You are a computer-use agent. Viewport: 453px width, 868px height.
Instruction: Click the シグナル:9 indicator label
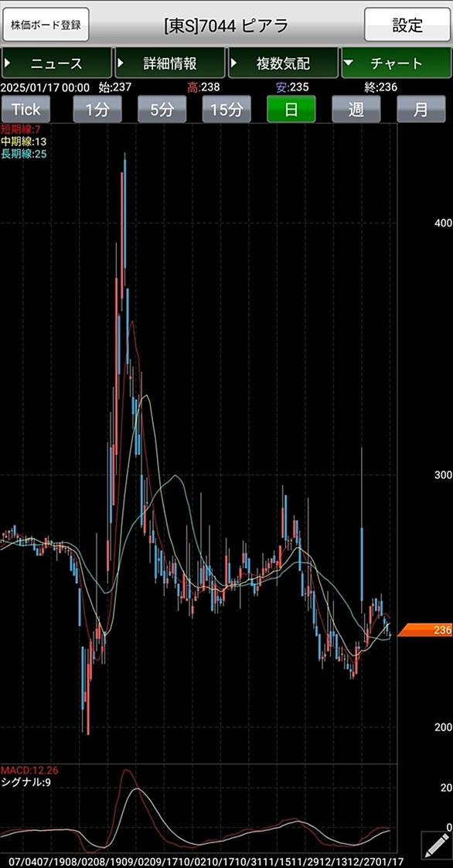[x=26, y=782]
